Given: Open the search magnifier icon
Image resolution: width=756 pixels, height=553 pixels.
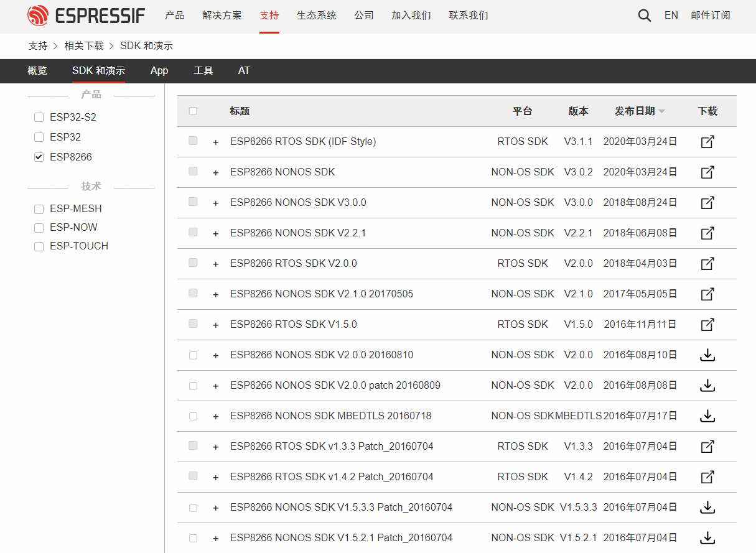Looking at the screenshot, I should click(645, 16).
